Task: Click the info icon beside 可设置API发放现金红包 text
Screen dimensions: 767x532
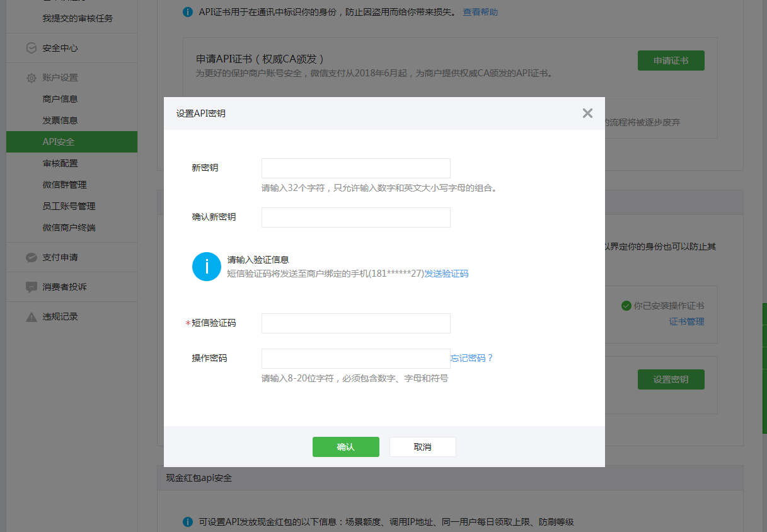Action: pos(188,522)
